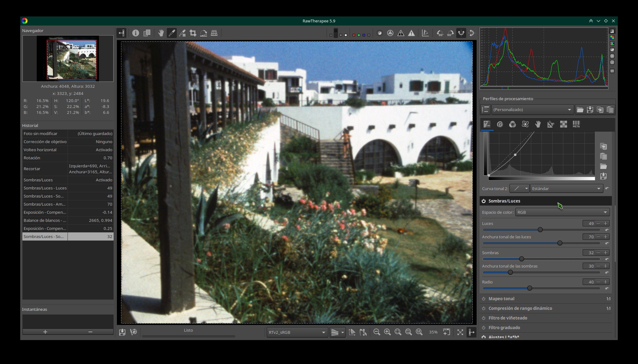
Task: Activate the Crop selection tool
Action: pos(193,33)
